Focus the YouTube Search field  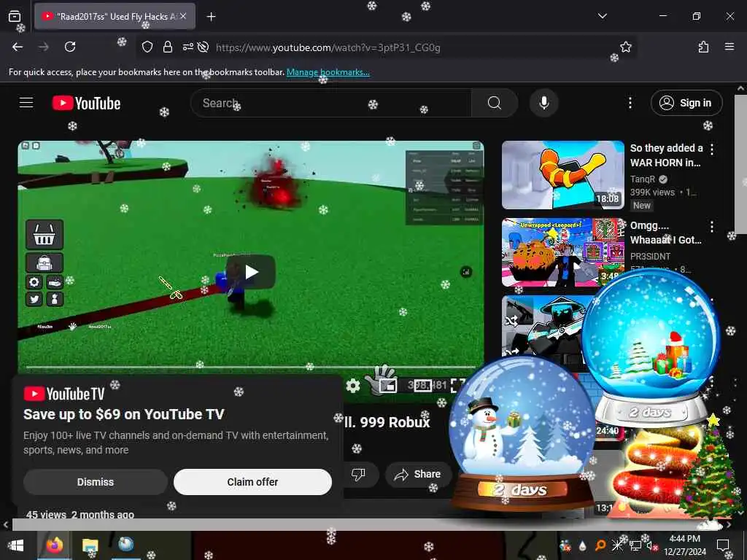pyautogui.click(x=331, y=103)
